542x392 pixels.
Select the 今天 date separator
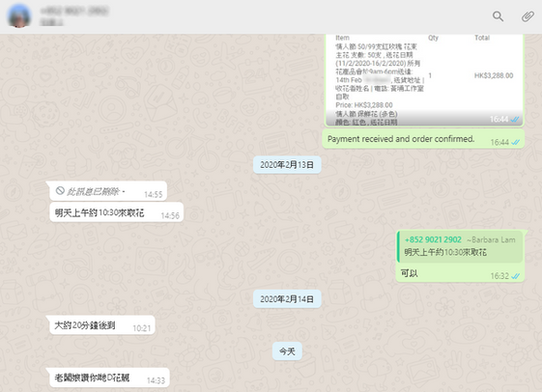[x=287, y=351]
